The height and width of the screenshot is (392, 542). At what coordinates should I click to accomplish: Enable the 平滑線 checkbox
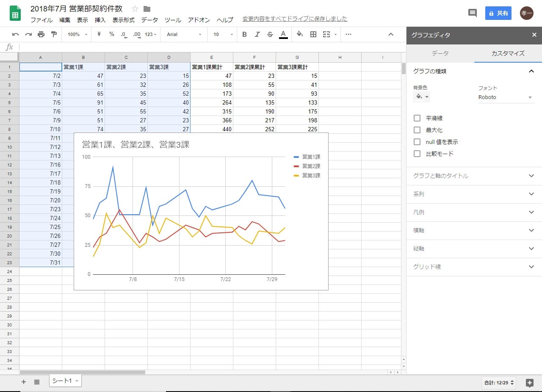(x=417, y=118)
